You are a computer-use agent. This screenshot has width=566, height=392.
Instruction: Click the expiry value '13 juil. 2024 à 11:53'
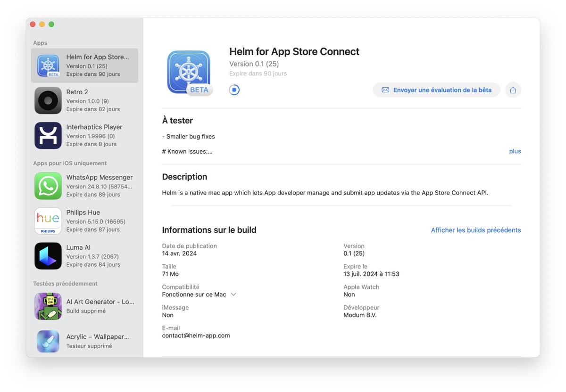point(371,274)
